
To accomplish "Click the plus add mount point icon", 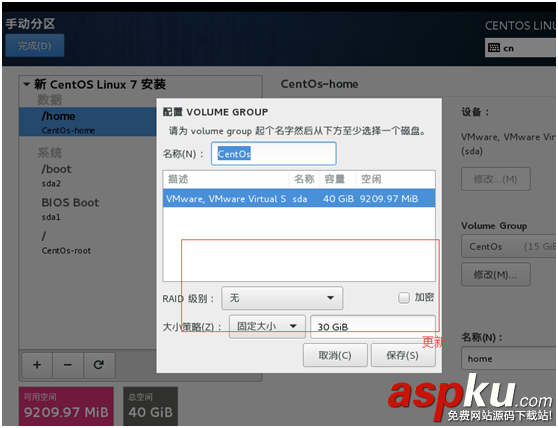I will [37, 365].
